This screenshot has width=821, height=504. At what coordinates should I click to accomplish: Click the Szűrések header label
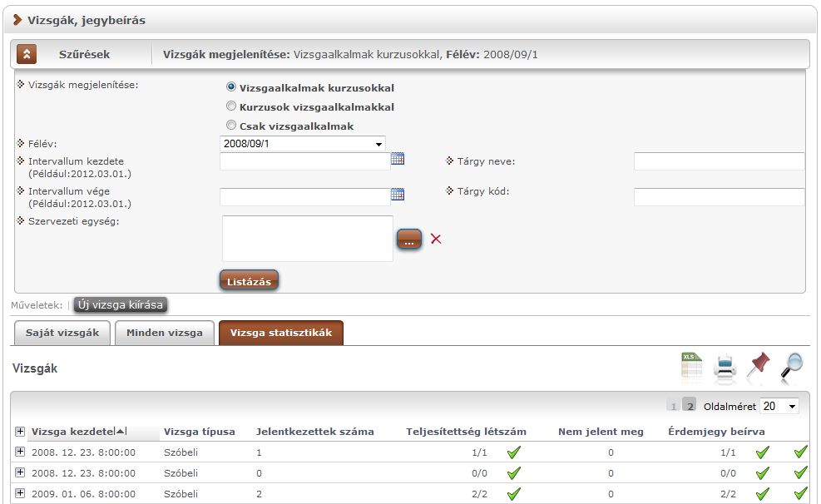84,54
